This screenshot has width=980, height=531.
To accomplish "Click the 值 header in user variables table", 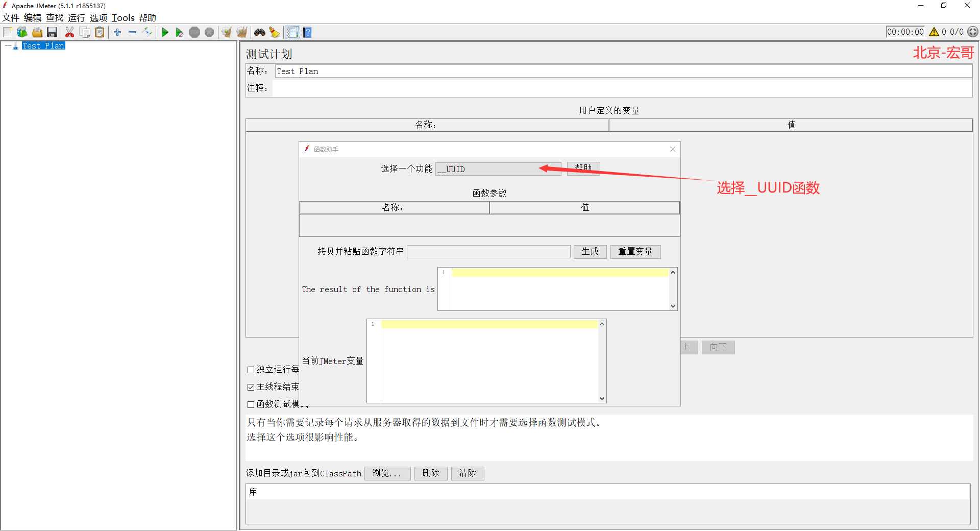I will pos(791,125).
